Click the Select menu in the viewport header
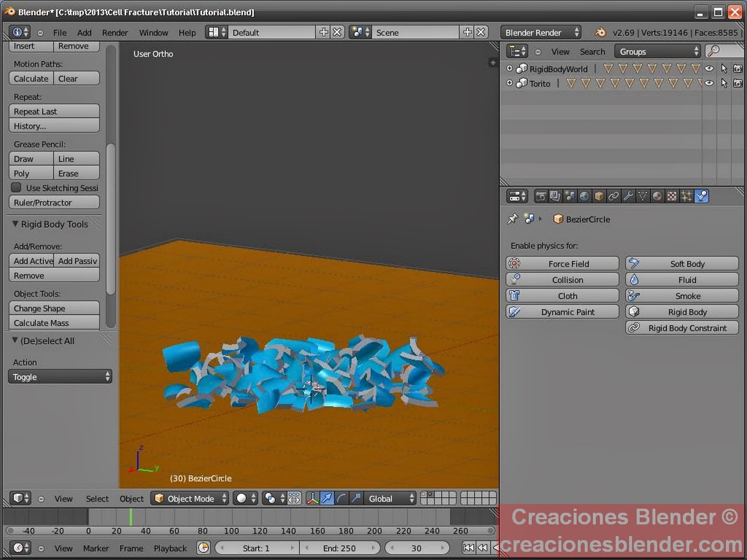 (97, 498)
